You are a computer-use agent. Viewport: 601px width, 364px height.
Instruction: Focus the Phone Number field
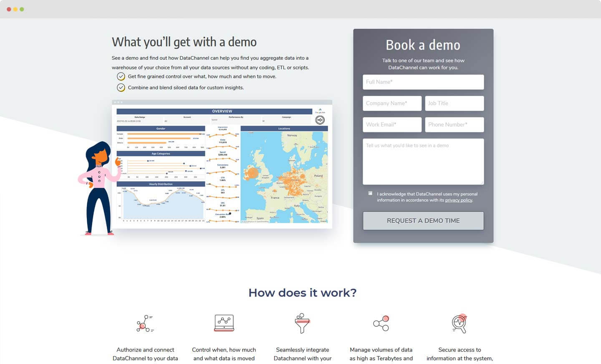[454, 125]
